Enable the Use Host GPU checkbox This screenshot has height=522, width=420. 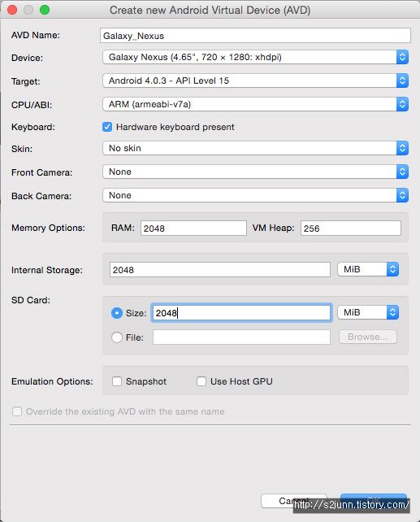click(x=201, y=381)
